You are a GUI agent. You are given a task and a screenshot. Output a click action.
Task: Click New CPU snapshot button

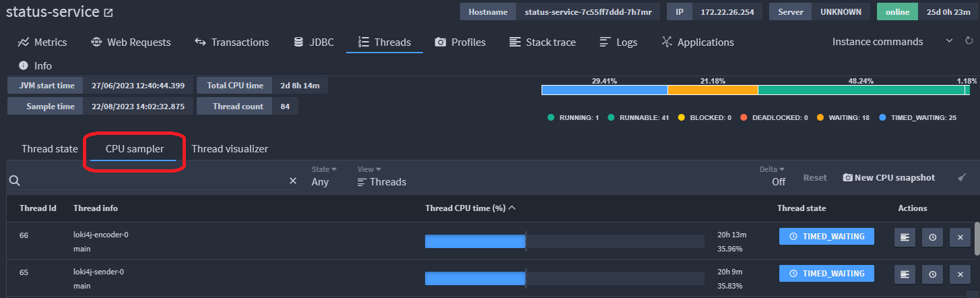(888, 177)
